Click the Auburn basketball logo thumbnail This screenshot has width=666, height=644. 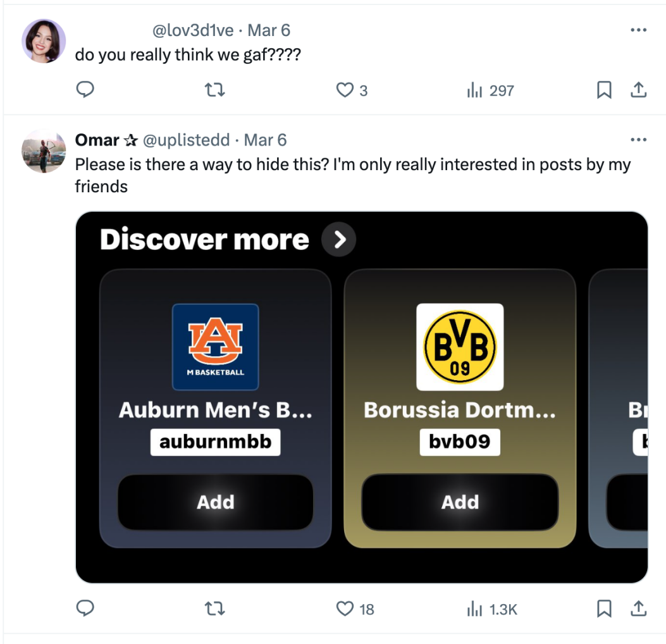(x=215, y=347)
